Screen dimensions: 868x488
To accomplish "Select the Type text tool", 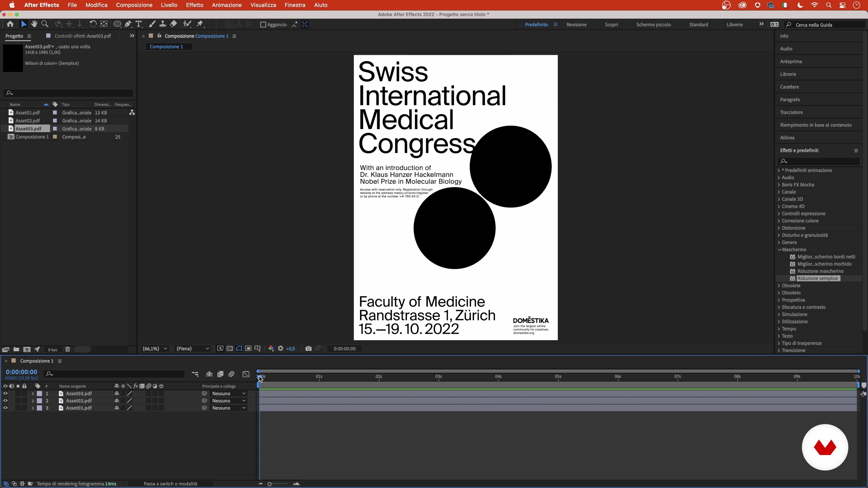I will [139, 24].
